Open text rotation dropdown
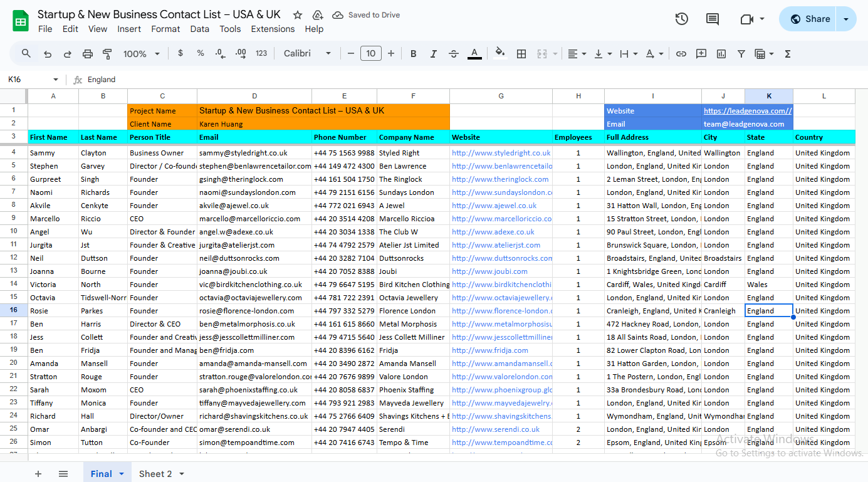 coord(654,54)
